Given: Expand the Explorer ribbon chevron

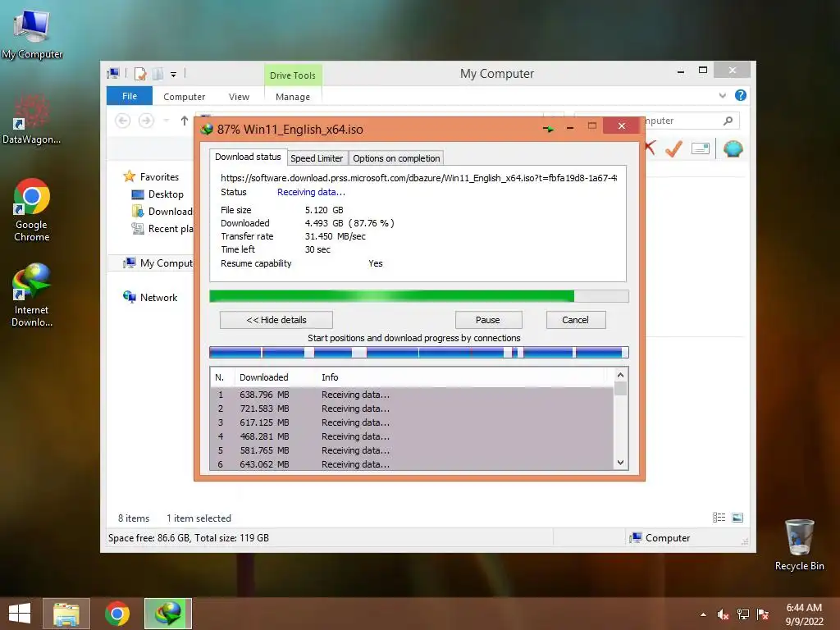Looking at the screenshot, I should coord(722,95).
